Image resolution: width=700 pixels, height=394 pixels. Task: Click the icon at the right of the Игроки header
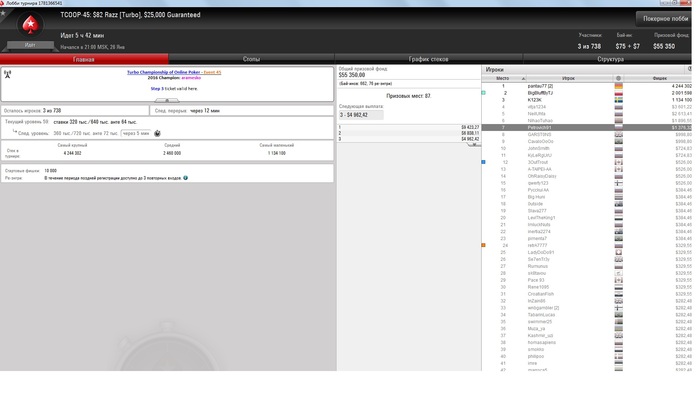coord(689,69)
